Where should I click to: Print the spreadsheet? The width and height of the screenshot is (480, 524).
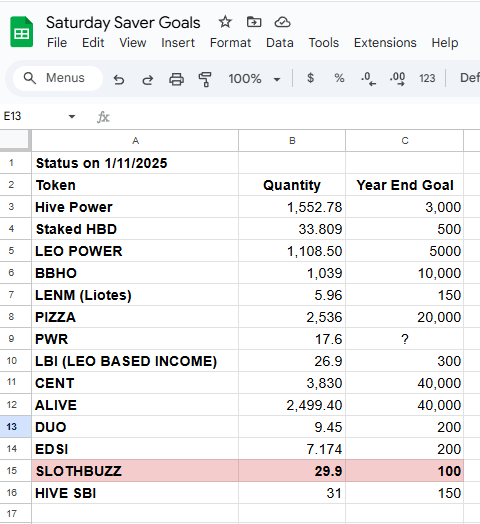176,79
